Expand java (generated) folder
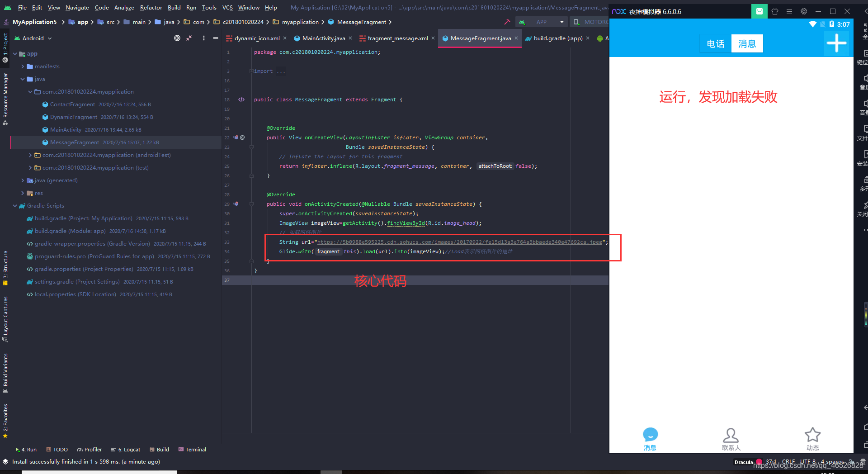This screenshot has height=474, width=868. [x=23, y=180]
